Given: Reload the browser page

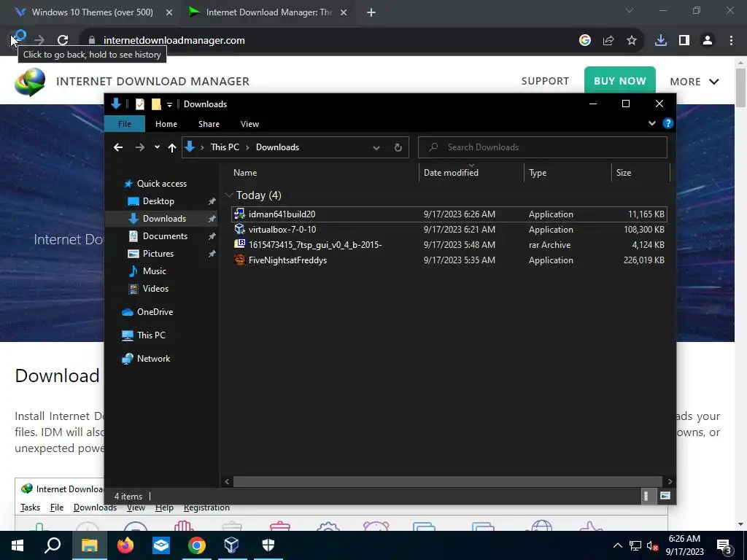Looking at the screenshot, I should pos(63,41).
